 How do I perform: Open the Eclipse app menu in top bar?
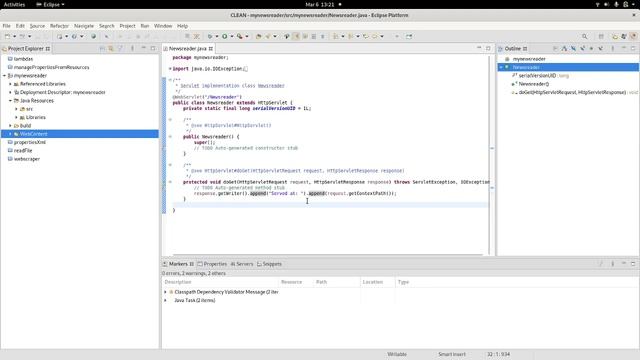click(x=51, y=4)
